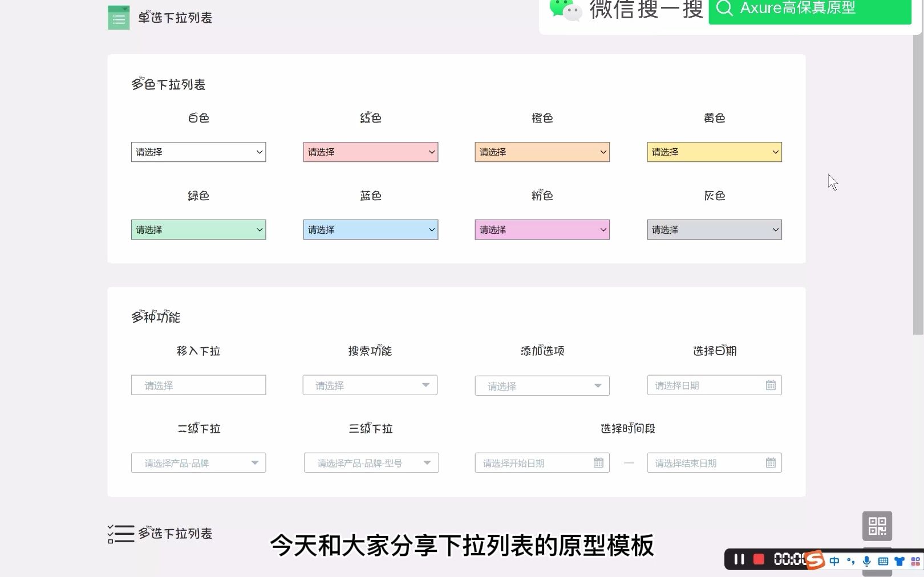Pause the screen recording
Viewport: 924px width, 577px height.
click(739, 559)
